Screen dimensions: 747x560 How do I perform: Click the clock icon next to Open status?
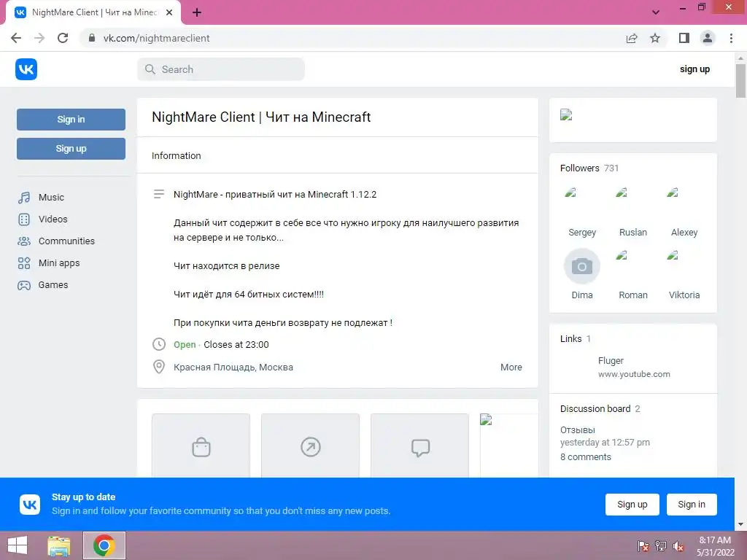click(x=158, y=344)
